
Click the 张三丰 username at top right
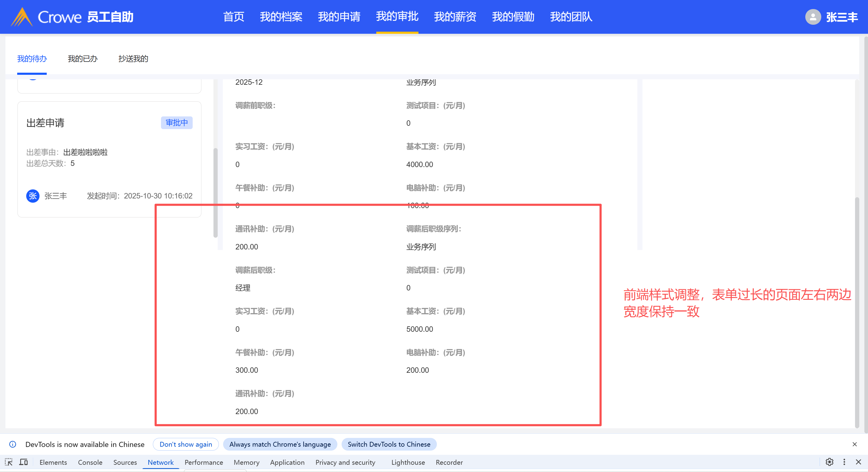tap(842, 17)
